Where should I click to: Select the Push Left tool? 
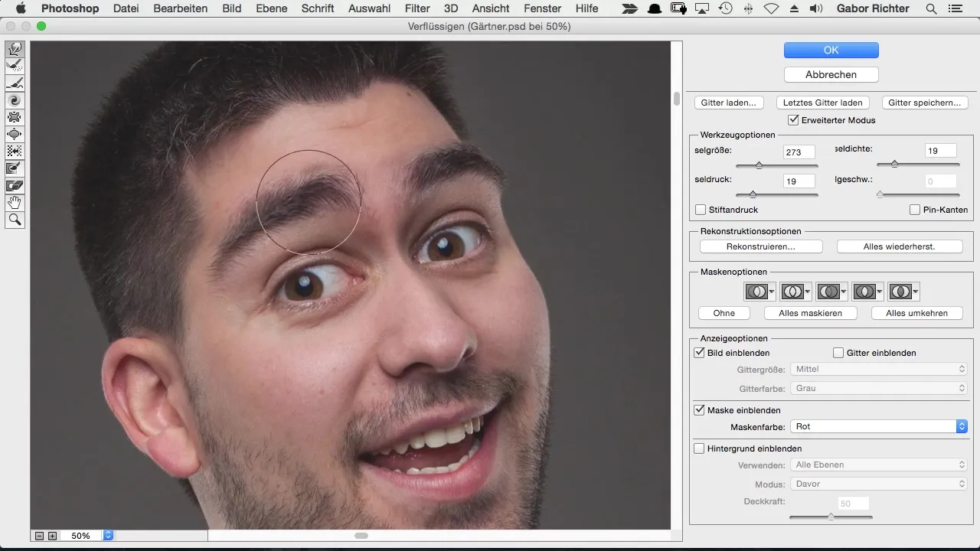pos(15,151)
